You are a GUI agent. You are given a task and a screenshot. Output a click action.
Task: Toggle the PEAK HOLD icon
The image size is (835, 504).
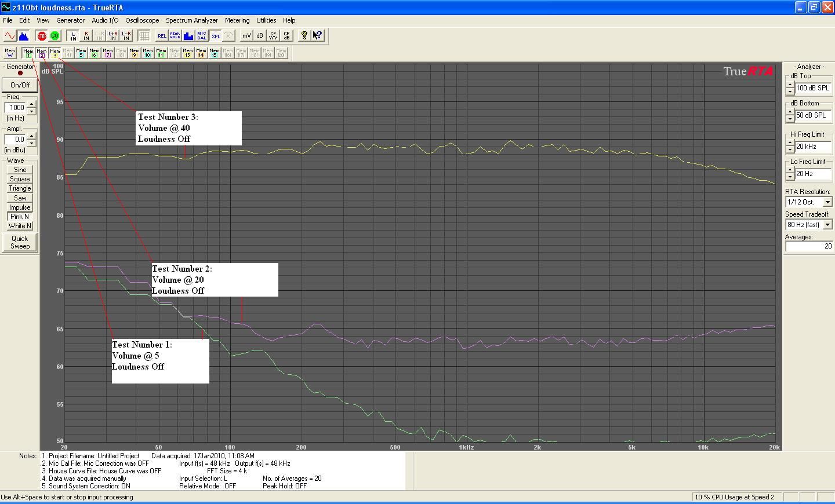175,36
